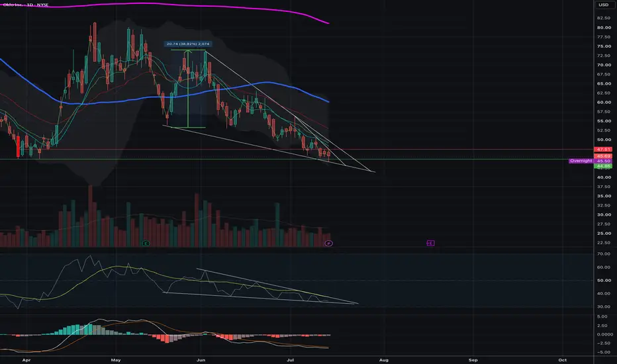Click the Sep label on time axis
The height and width of the screenshot is (364, 617).
473,359
